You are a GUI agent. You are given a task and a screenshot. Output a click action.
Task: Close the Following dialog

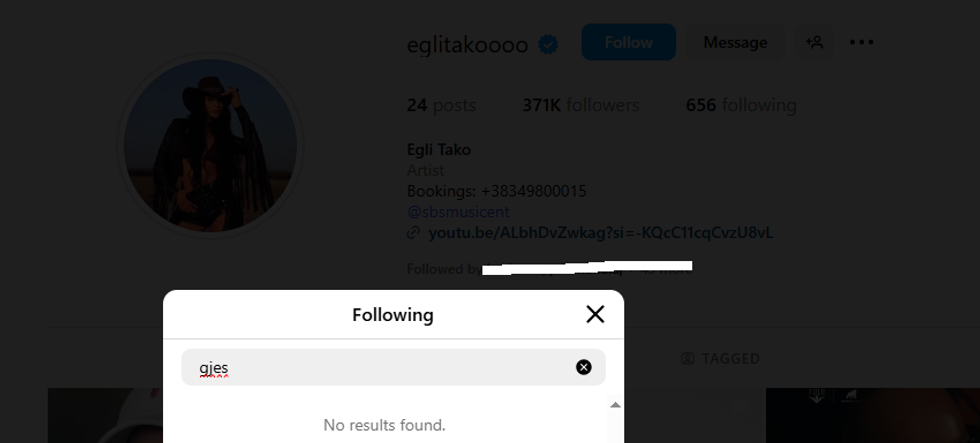coord(595,314)
